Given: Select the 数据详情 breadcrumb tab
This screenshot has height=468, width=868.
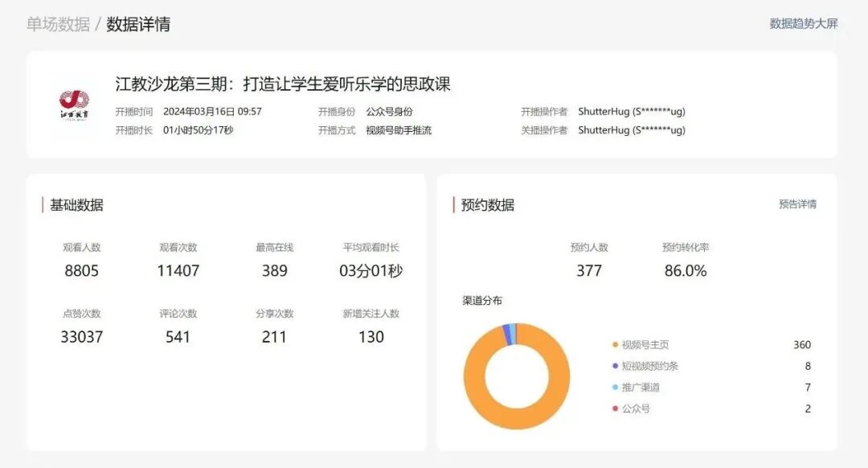Looking at the screenshot, I should [137, 23].
